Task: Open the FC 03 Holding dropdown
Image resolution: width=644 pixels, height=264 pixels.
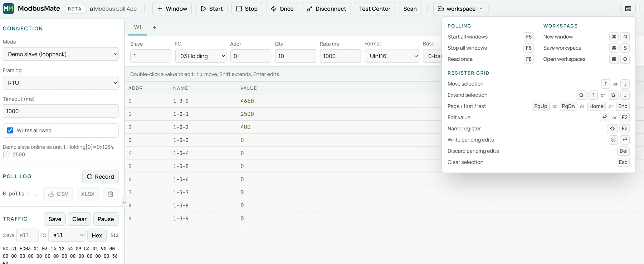Action: point(201,56)
